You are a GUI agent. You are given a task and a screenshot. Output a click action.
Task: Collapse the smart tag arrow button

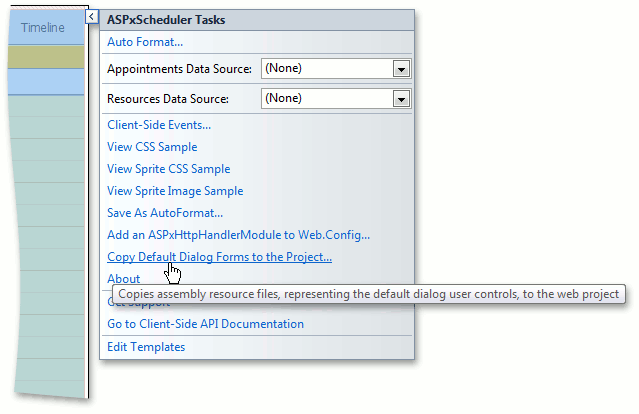[x=91, y=17]
